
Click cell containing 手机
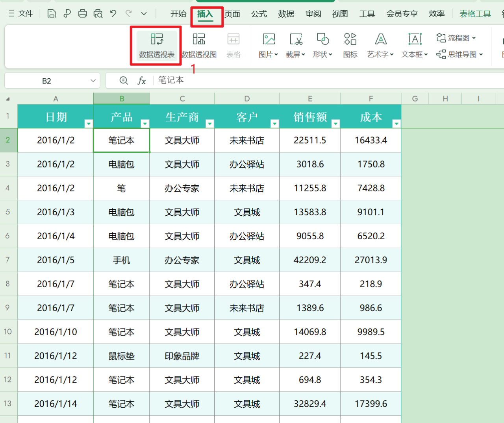pos(122,260)
